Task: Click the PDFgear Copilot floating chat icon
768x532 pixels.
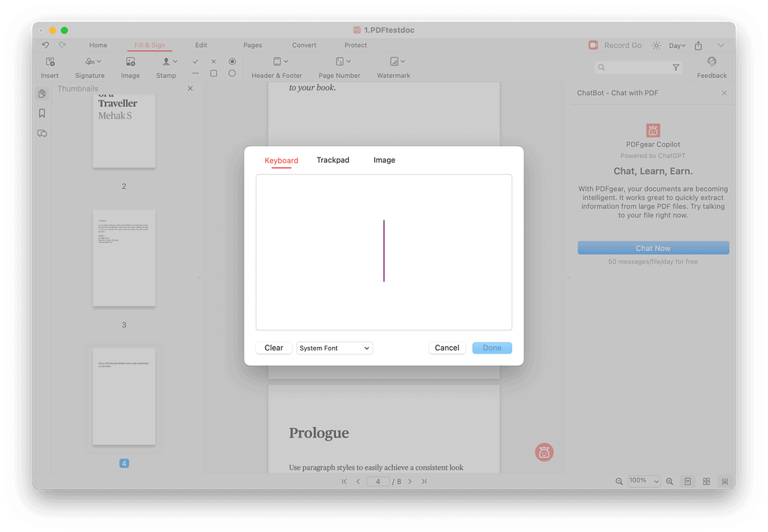Action: coord(544,452)
